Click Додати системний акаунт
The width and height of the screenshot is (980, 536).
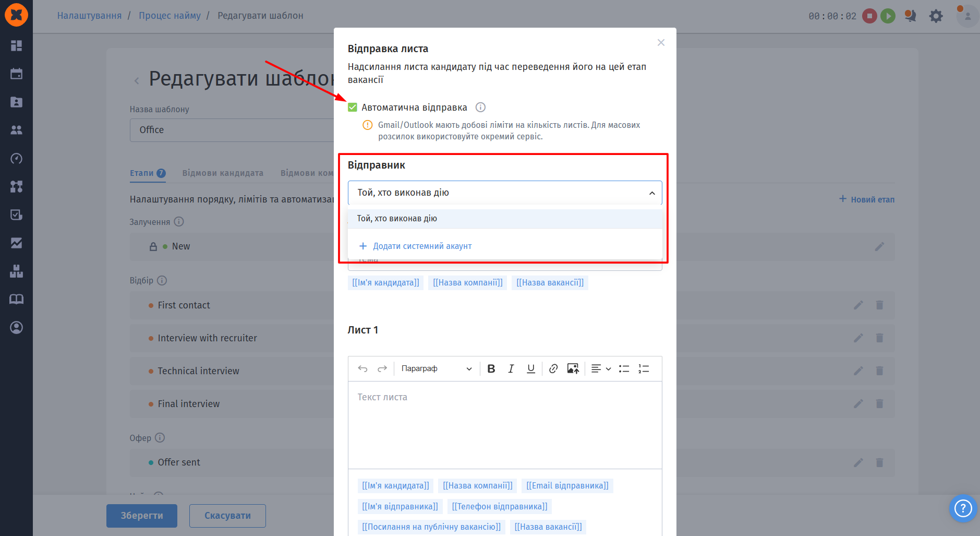[x=415, y=246]
